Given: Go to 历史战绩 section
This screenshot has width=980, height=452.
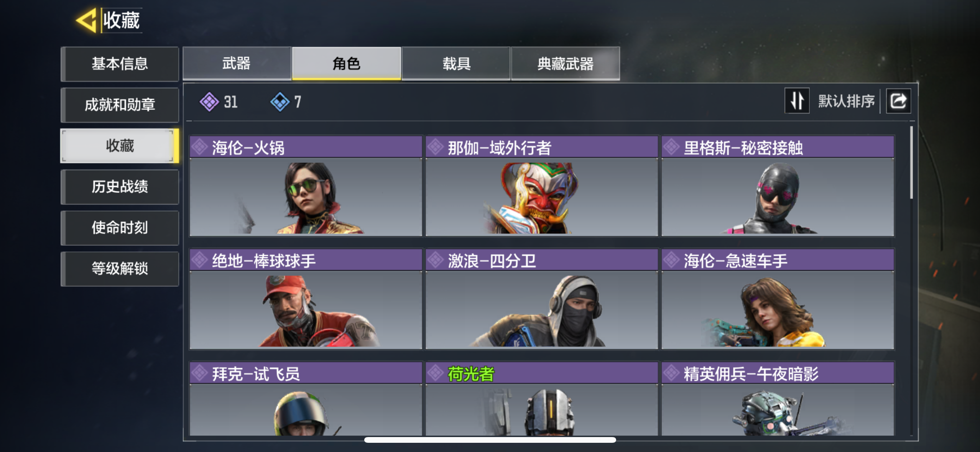Looking at the screenshot, I should pyautogui.click(x=120, y=187).
